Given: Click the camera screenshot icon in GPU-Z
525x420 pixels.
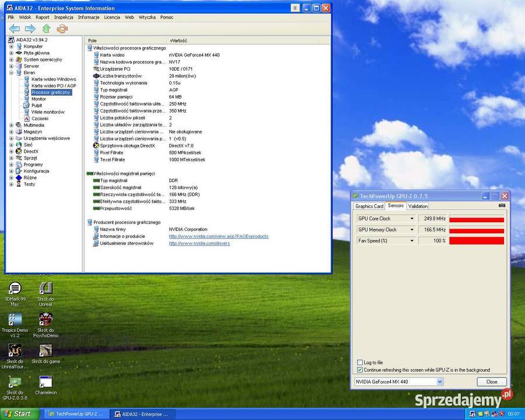Looking at the screenshot, I should 501,205.
